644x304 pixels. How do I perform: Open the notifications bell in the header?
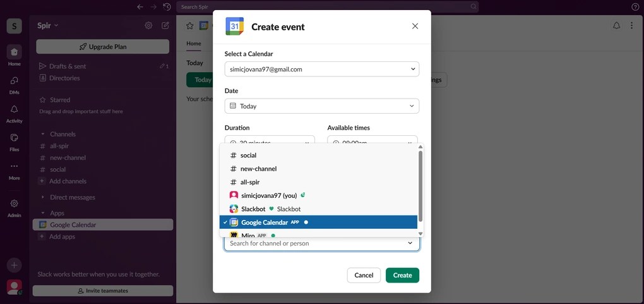tap(616, 25)
